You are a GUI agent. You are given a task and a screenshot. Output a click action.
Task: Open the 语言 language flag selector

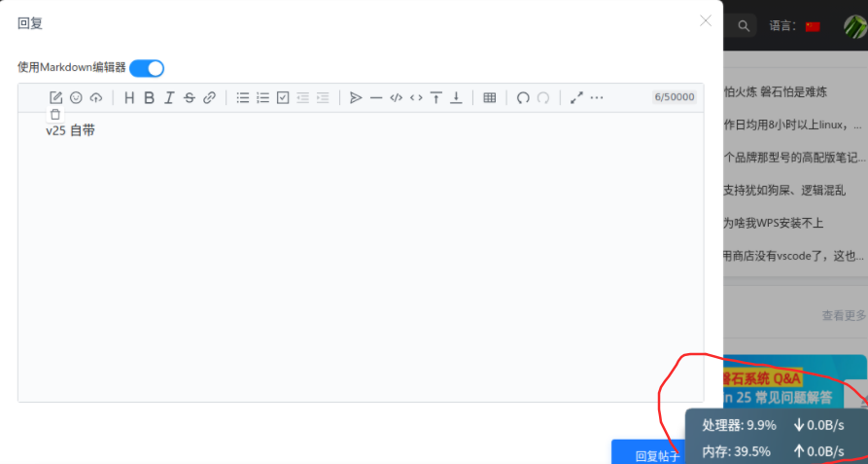pos(813,26)
